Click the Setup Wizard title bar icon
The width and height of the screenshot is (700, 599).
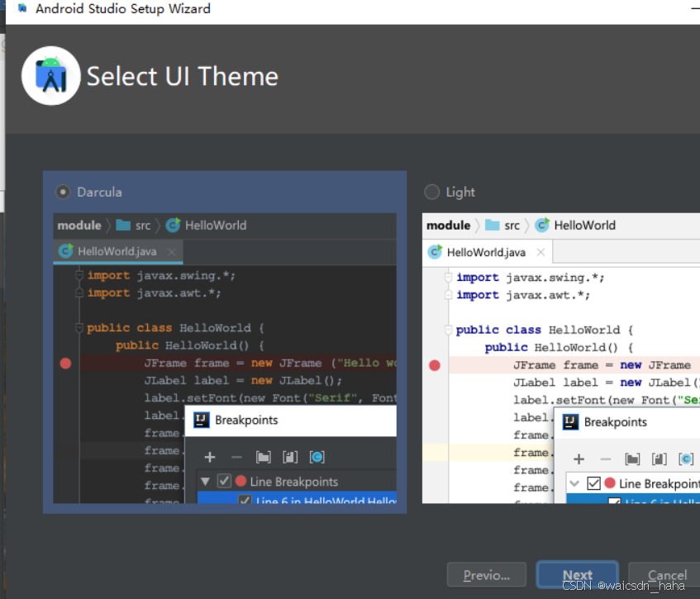[x=21, y=8]
